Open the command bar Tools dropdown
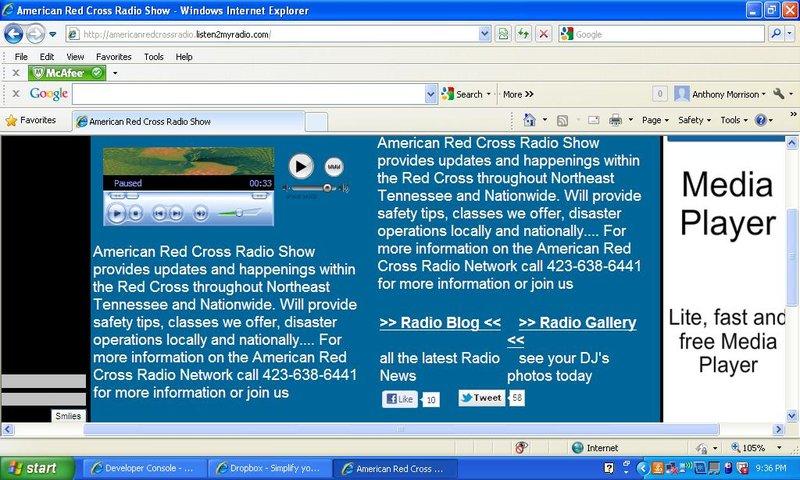800x480 pixels. click(x=734, y=120)
